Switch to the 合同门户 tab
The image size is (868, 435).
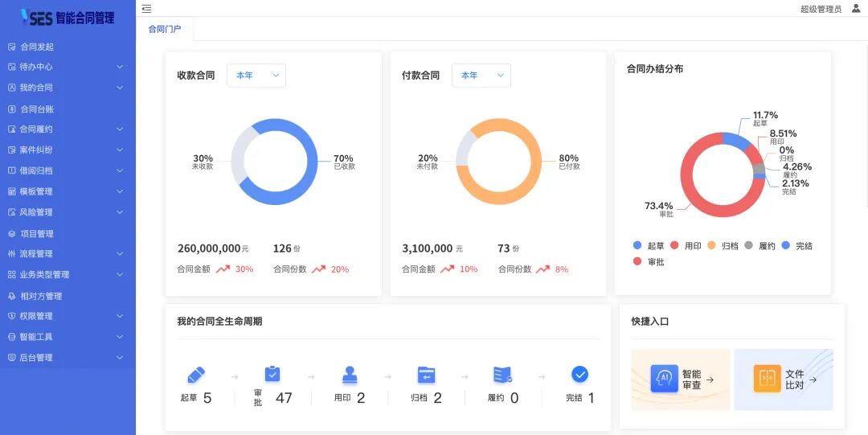click(165, 29)
